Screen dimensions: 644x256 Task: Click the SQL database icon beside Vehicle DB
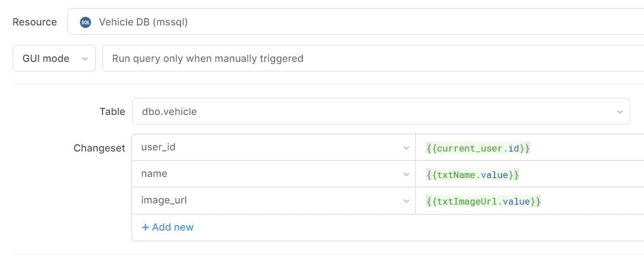(85, 22)
